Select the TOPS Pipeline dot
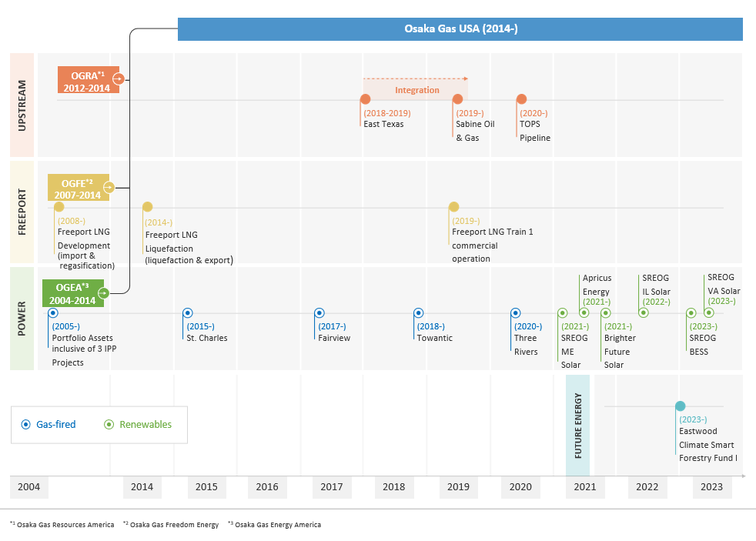756x541 pixels. [522, 99]
